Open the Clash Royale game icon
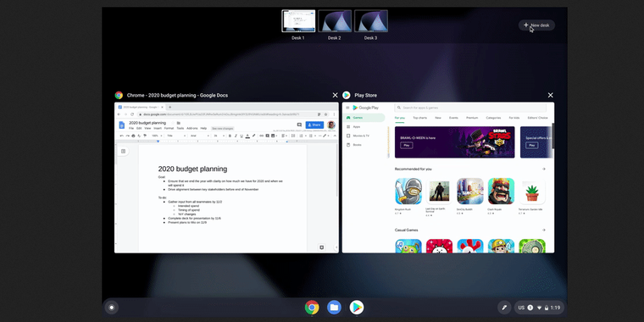Image resolution: width=644 pixels, height=322 pixels. 501,191
